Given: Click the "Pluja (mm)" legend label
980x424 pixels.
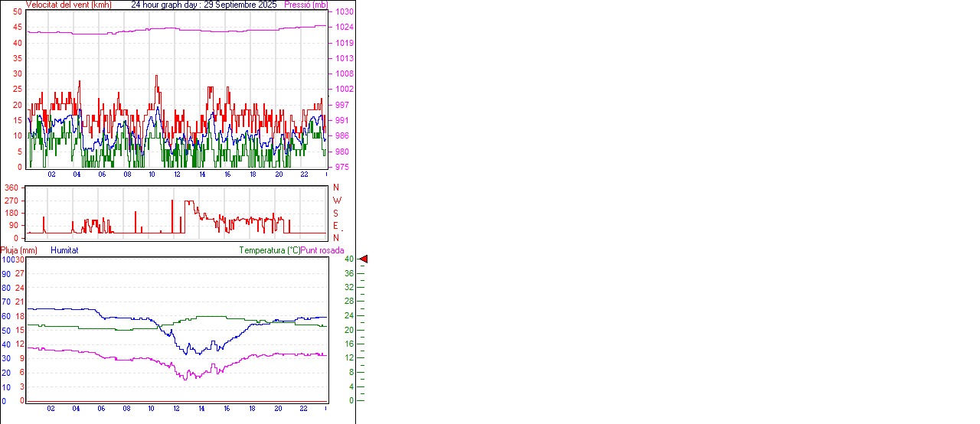Looking at the screenshot, I should pyautogui.click(x=18, y=250).
